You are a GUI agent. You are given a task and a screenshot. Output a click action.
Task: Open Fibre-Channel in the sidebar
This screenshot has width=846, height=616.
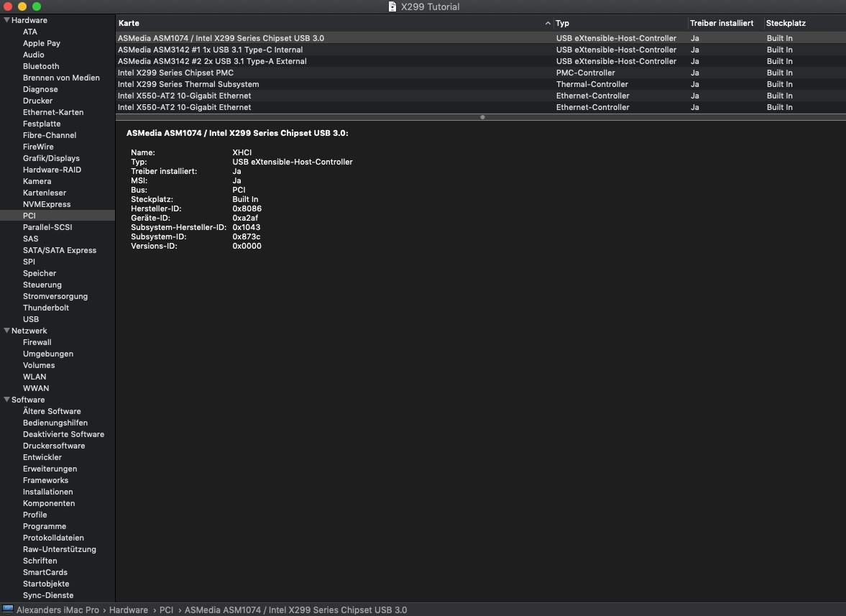pos(50,135)
